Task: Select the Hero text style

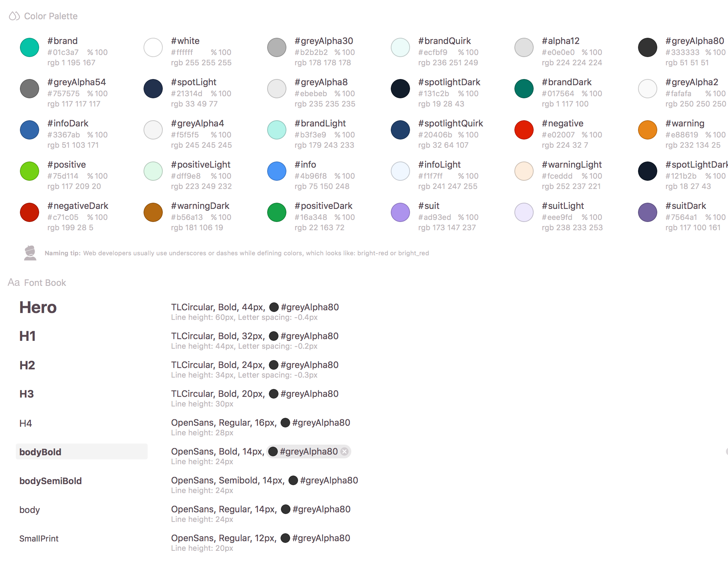Action: (38, 307)
